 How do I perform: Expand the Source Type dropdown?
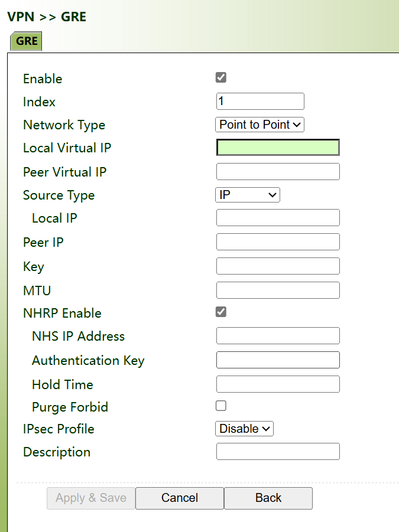[247, 195]
